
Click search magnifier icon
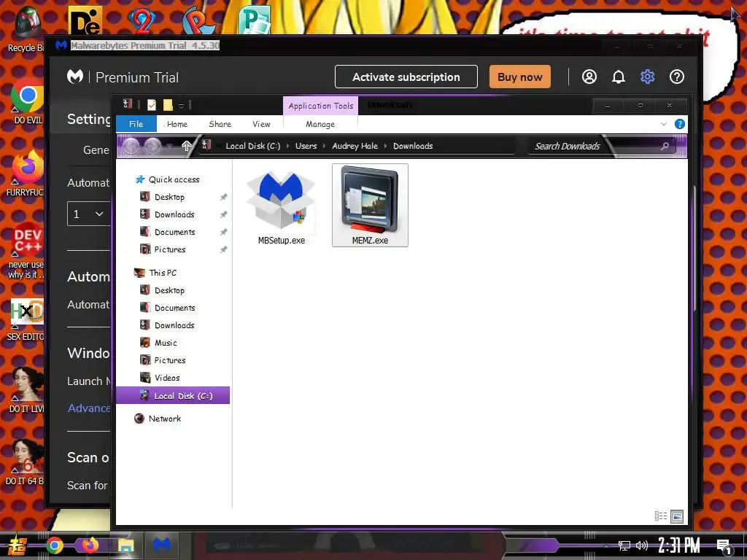665,146
